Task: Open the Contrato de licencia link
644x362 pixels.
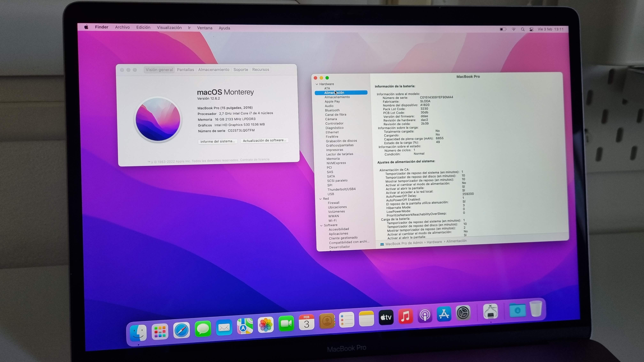Action: coord(254,160)
